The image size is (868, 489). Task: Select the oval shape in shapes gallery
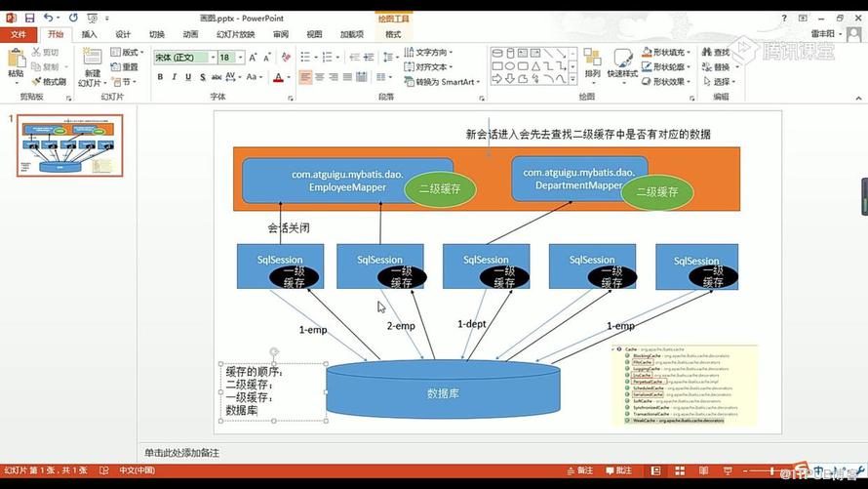point(510,66)
